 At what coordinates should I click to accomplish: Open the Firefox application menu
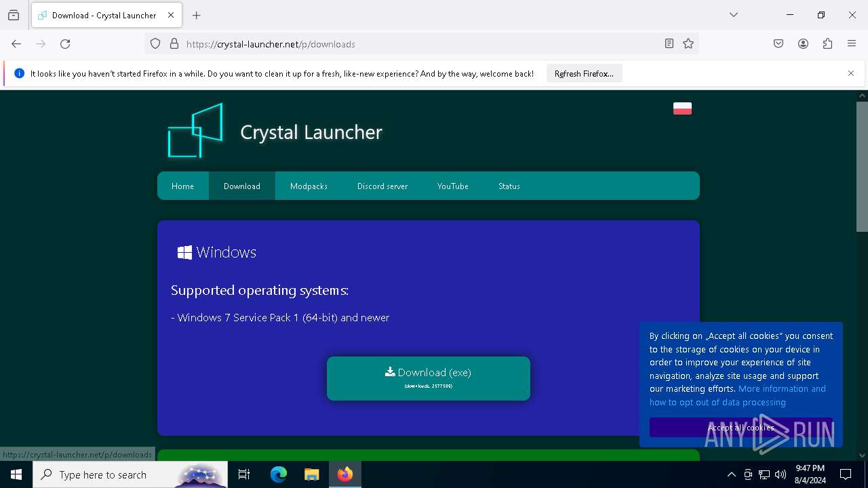coord(852,44)
